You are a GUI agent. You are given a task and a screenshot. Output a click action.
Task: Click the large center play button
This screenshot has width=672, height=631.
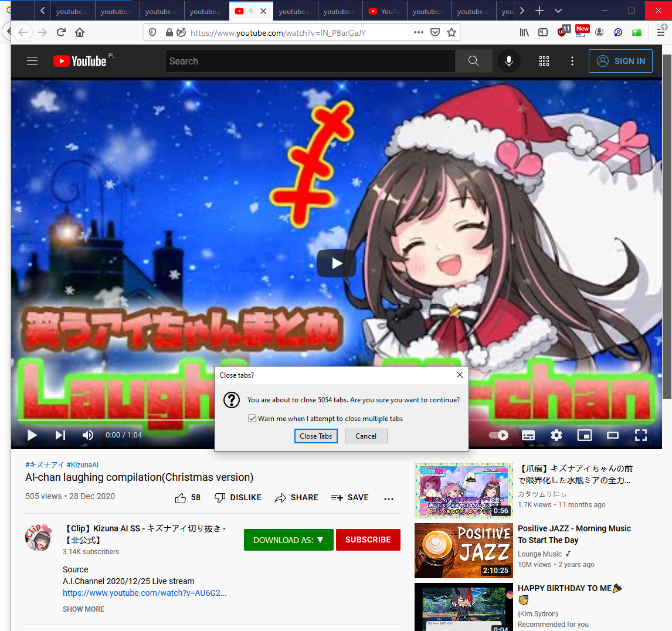point(337,263)
